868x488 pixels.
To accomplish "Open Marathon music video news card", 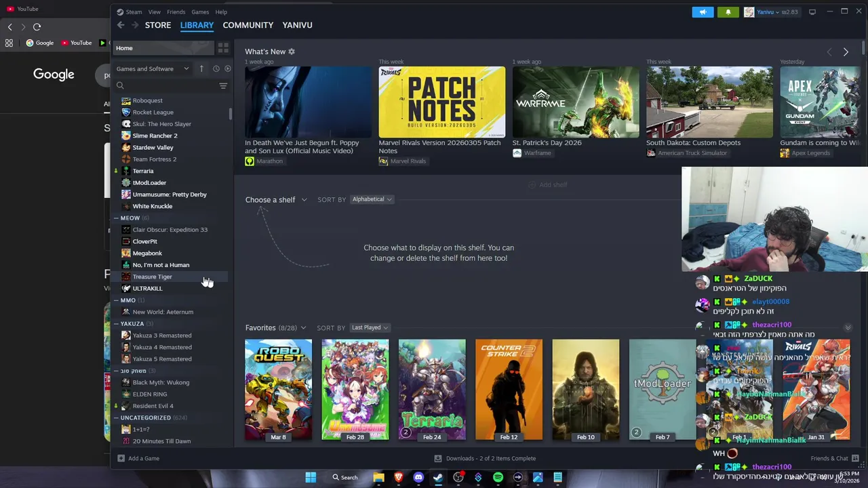I will [308, 102].
